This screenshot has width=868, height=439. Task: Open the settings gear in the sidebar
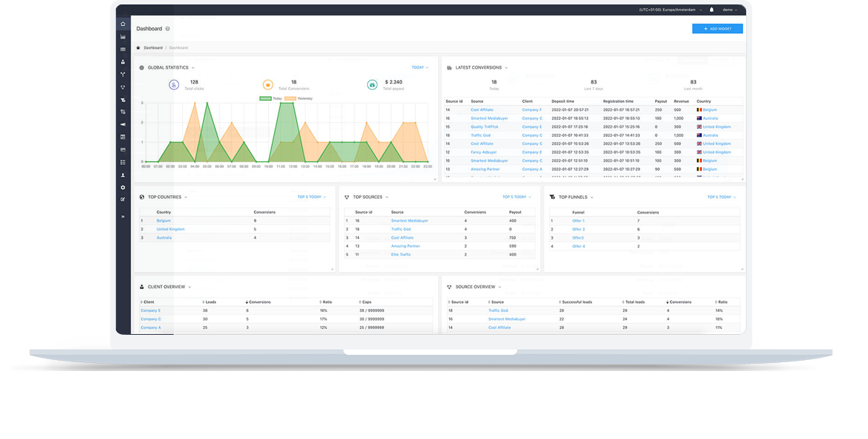(x=123, y=188)
